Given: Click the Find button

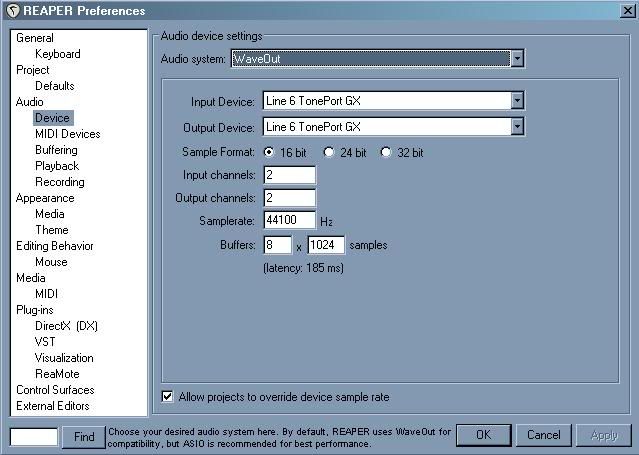Looking at the screenshot, I should pos(84,437).
